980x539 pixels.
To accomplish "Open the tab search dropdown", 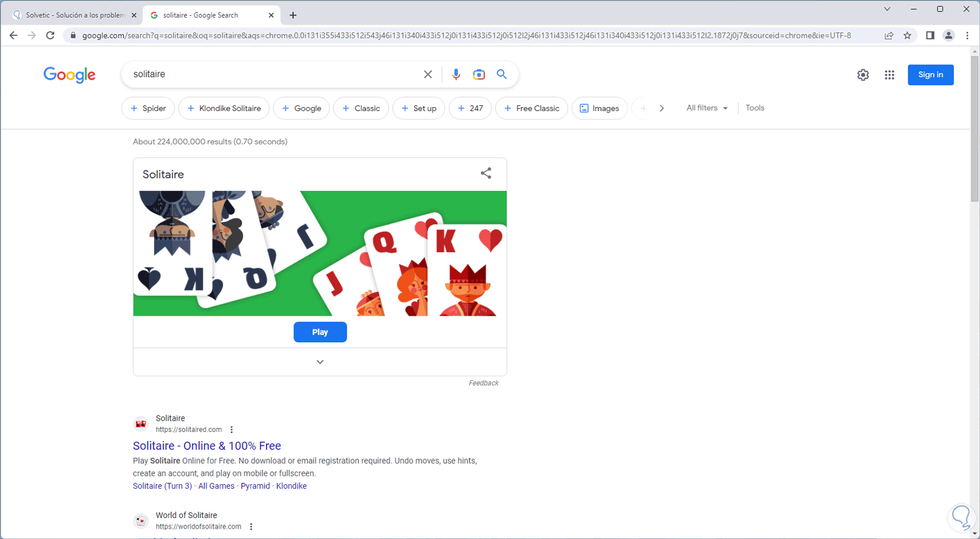I will tap(887, 9).
